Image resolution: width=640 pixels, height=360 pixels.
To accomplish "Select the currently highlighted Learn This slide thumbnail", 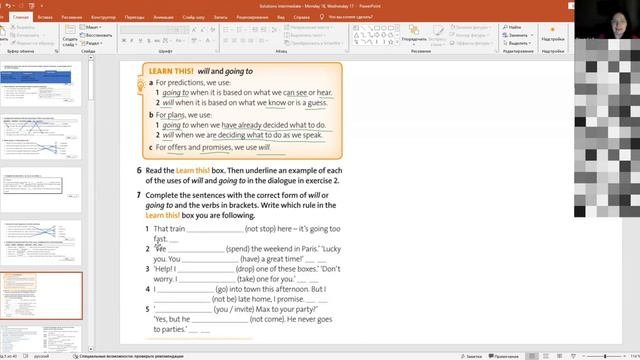I will [41, 296].
